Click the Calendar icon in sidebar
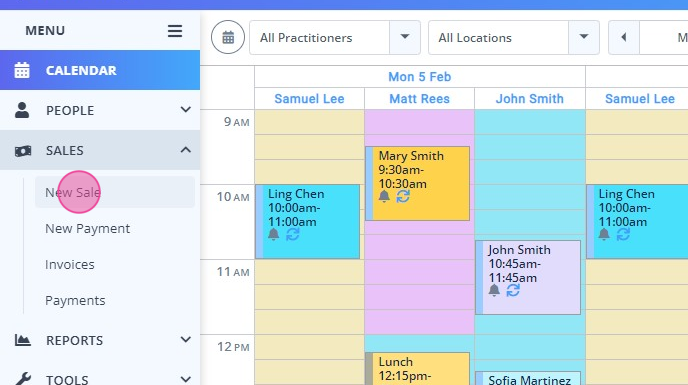 click(22, 70)
